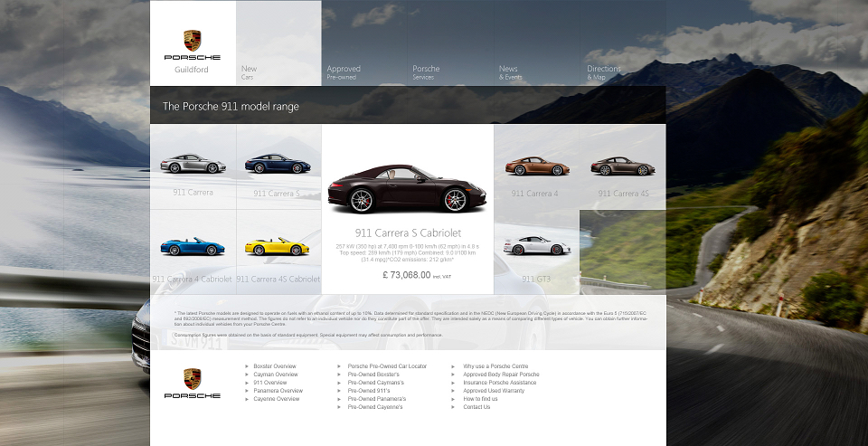Open the Insurance Porsche Assistance link

pyautogui.click(x=499, y=383)
